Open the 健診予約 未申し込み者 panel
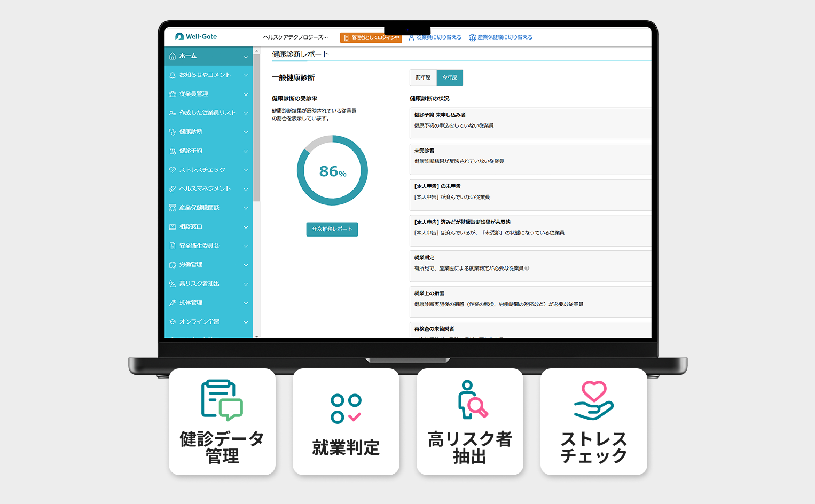Screen dimensions: 815x504 530,123
